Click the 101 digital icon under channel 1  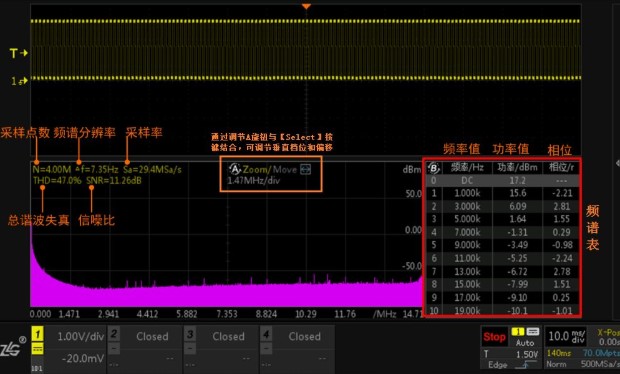[37, 368]
